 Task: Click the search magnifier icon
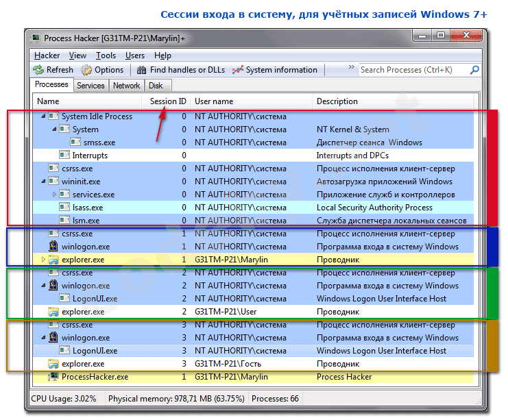[x=474, y=70]
